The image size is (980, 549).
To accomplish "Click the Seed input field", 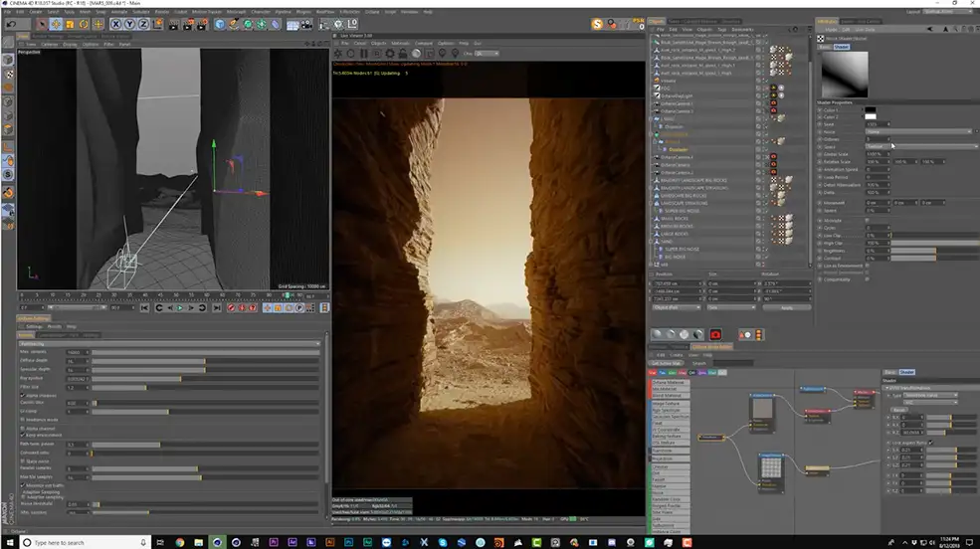I will (x=878, y=124).
